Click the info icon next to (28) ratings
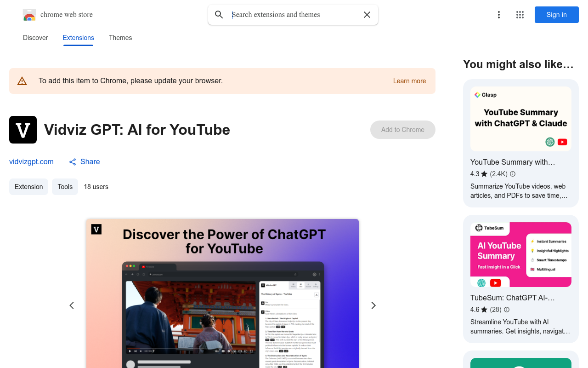588x368 pixels. tap(507, 310)
